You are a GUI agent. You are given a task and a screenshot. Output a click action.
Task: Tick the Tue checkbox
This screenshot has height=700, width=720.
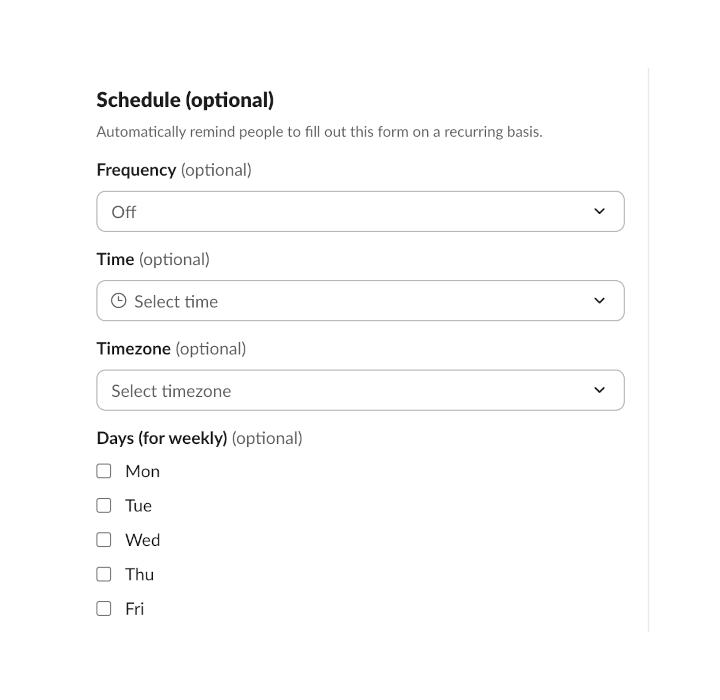pos(104,505)
